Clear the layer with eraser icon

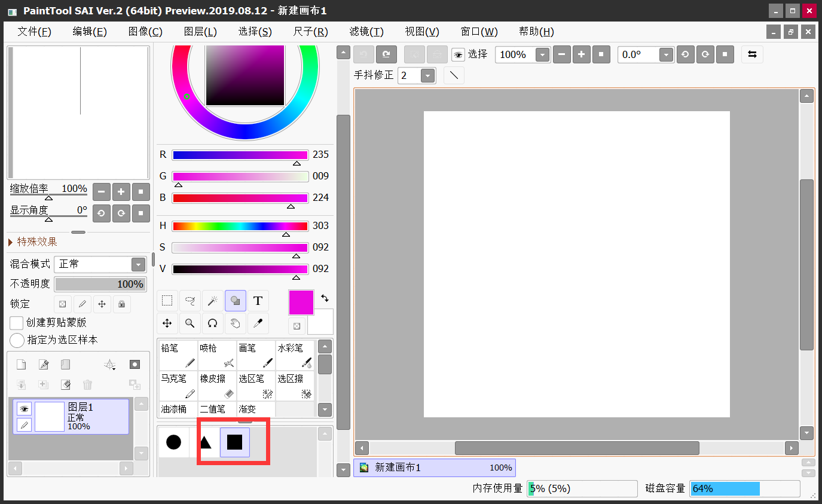(x=65, y=384)
